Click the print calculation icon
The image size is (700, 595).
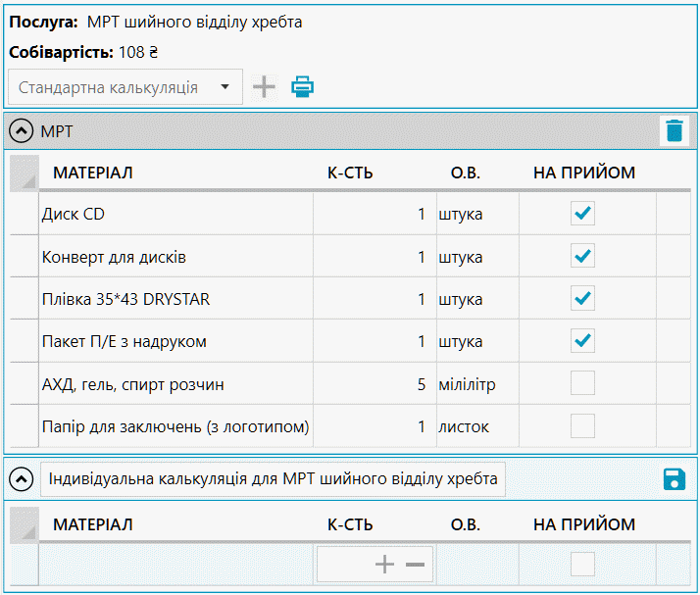[302, 86]
